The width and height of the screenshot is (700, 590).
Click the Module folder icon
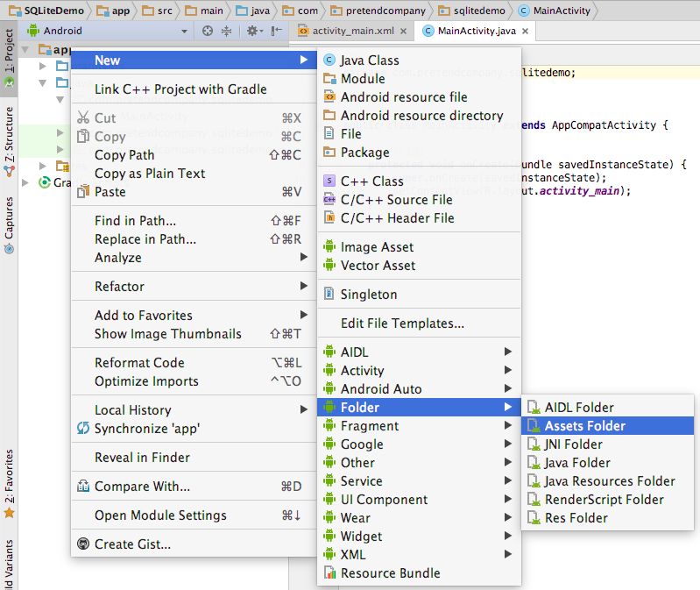coord(329,79)
